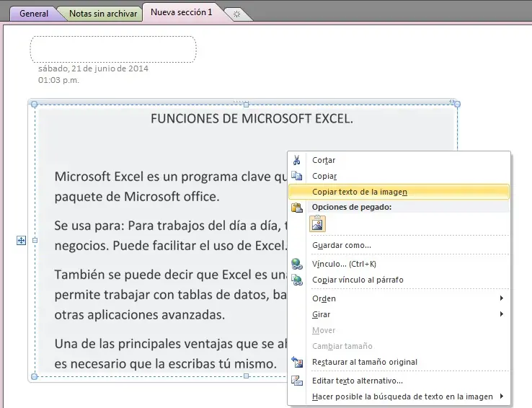Image resolution: width=532 pixels, height=408 pixels.
Task: Expand the Girar submenu arrow
Action: 502,314
